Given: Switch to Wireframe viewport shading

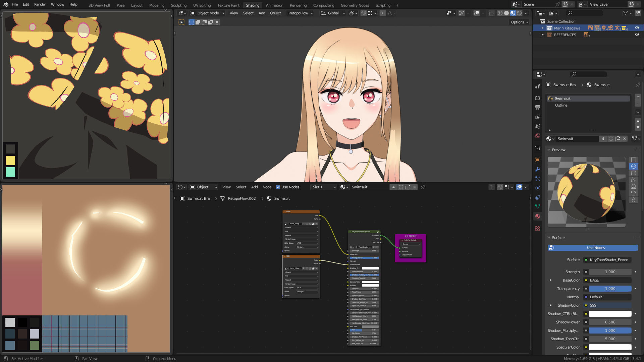Looking at the screenshot, I should 500,13.
